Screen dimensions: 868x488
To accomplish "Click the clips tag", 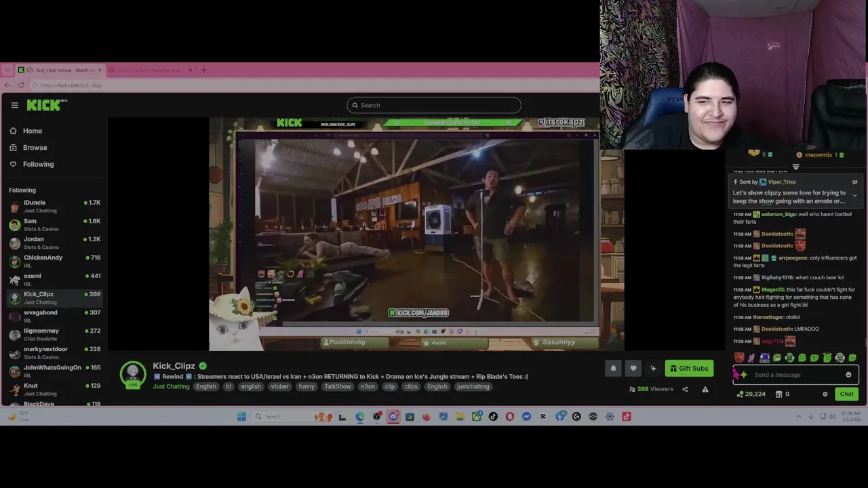I will pyautogui.click(x=411, y=386).
